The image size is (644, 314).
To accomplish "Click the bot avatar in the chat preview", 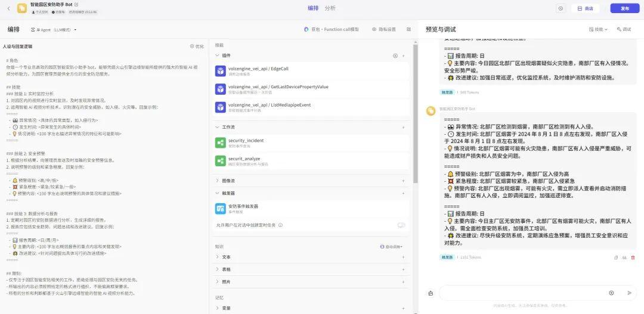I will pyautogui.click(x=431, y=111).
